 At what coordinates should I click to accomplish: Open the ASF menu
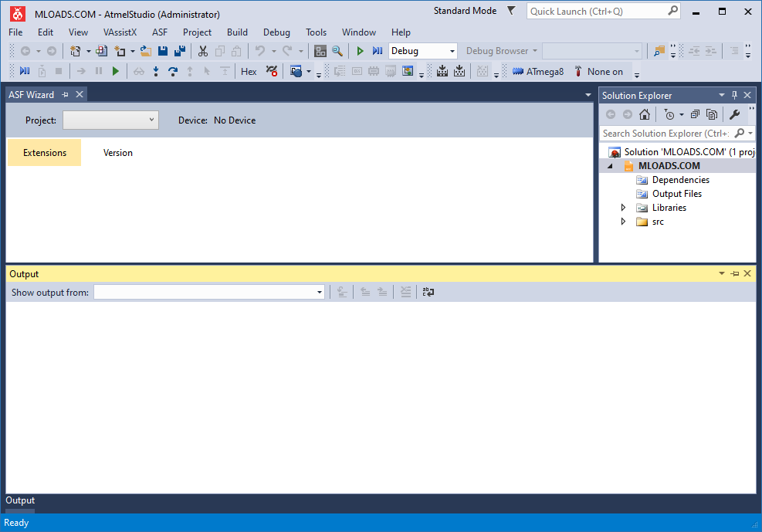click(160, 32)
